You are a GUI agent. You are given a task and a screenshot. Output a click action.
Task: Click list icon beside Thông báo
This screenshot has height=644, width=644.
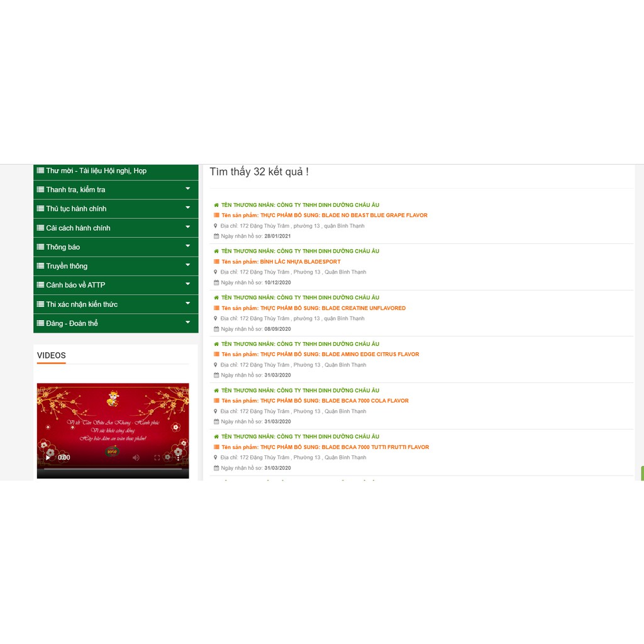(40, 247)
